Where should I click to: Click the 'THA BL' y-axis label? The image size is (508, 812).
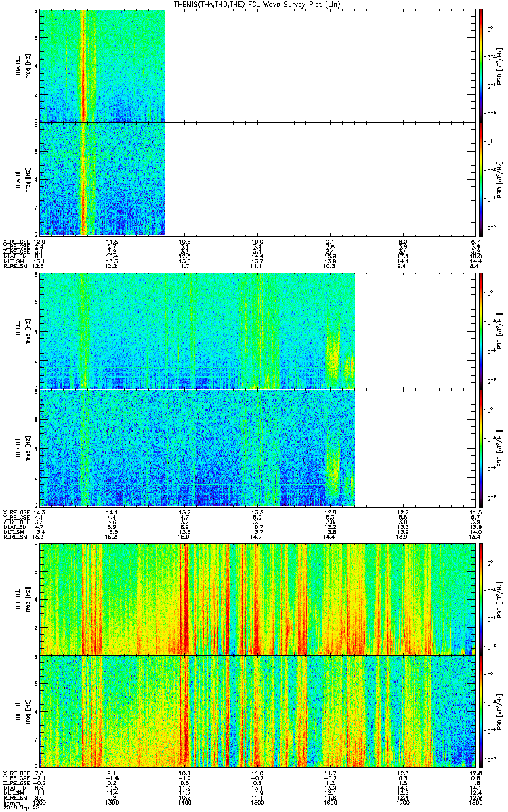point(18,66)
